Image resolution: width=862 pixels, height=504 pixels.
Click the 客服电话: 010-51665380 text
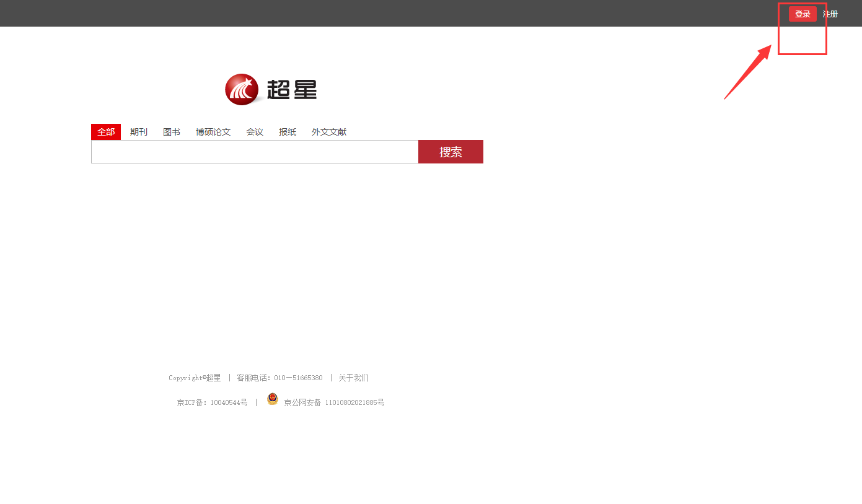point(279,378)
